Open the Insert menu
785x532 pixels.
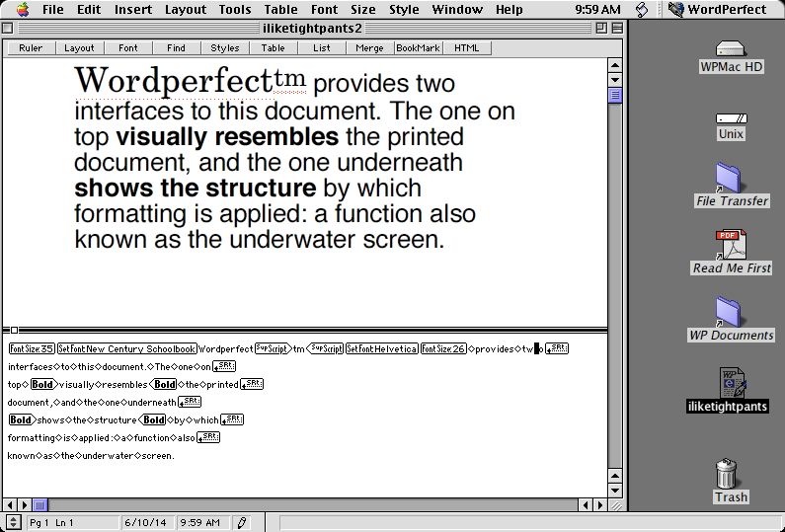click(x=133, y=9)
